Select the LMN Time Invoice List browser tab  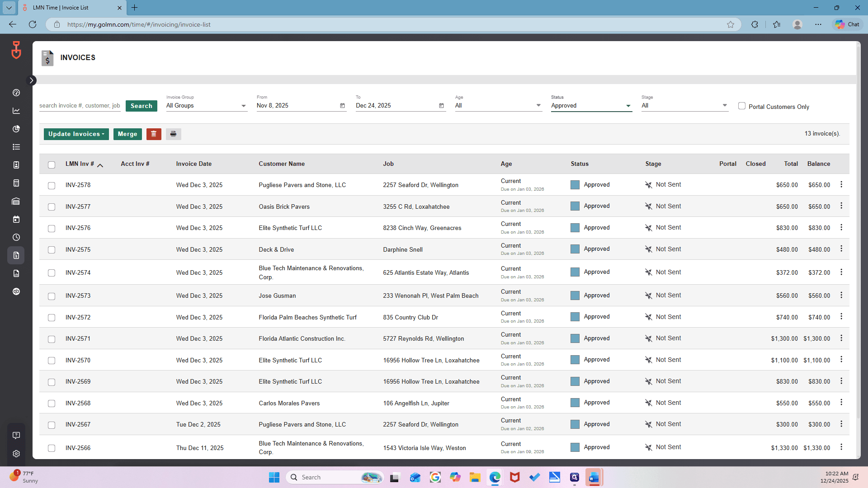click(x=72, y=8)
